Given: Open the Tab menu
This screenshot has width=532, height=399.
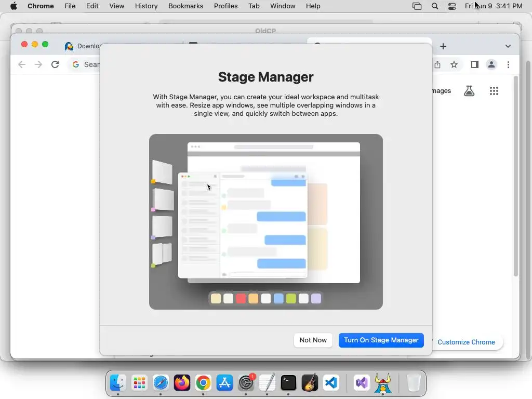Looking at the screenshot, I should click(254, 6).
